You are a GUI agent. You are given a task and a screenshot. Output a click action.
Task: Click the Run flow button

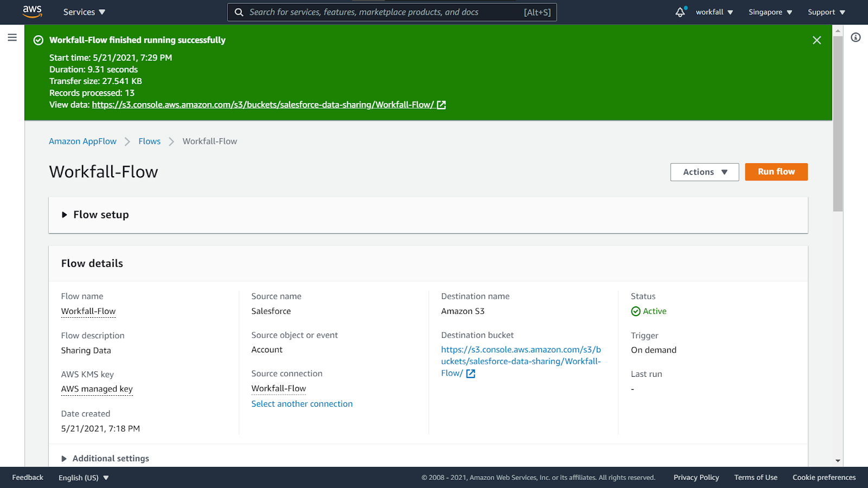coord(776,172)
